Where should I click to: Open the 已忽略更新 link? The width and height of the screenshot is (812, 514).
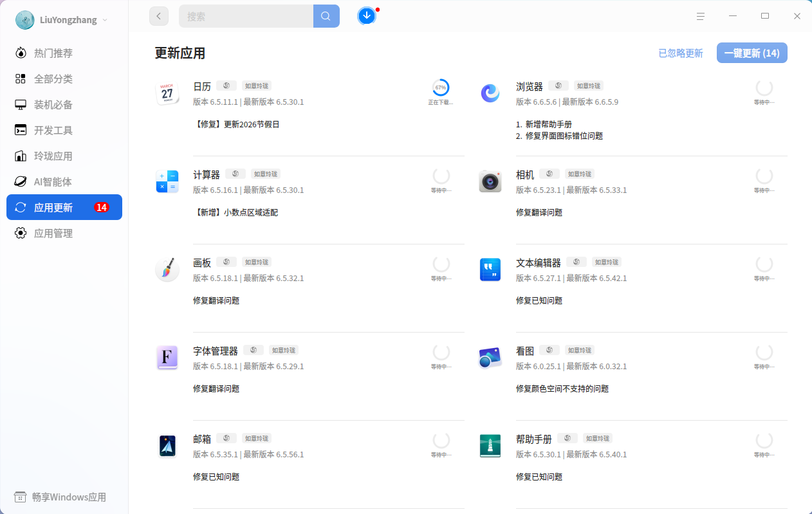pos(681,53)
